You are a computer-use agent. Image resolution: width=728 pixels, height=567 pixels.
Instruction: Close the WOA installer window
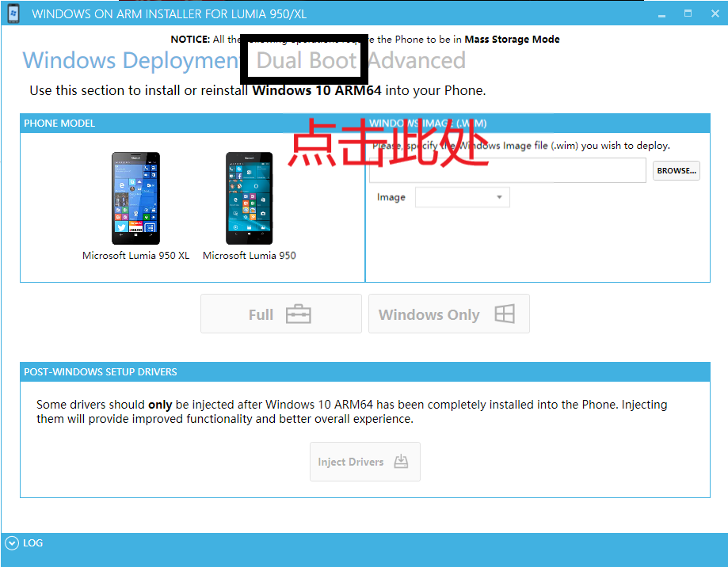(x=713, y=13)
